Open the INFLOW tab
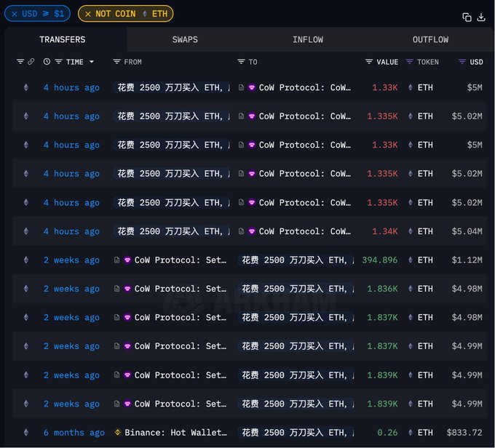This screenshot has height=448, width=495. click(308, 39)
